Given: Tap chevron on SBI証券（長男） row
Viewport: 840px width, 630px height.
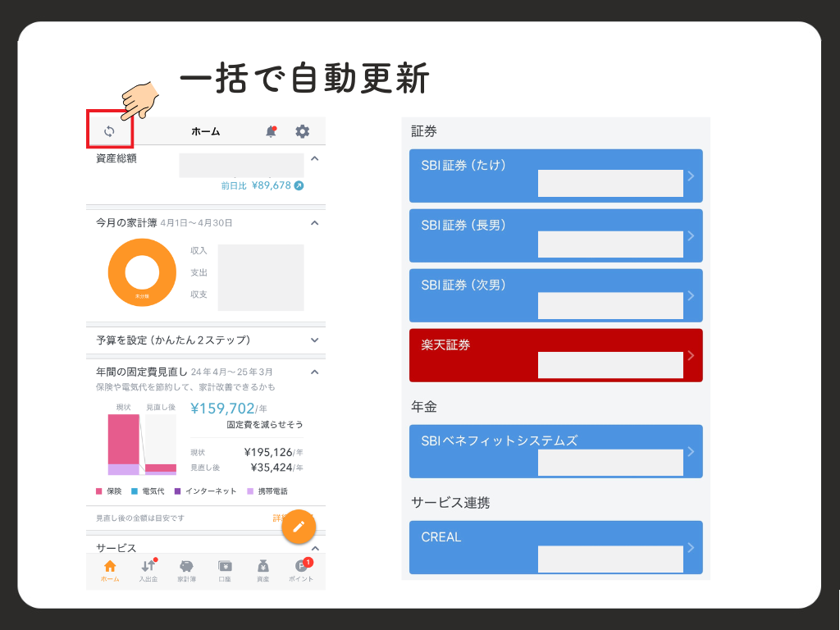Looking at the screenshot, I should [691, 235].
